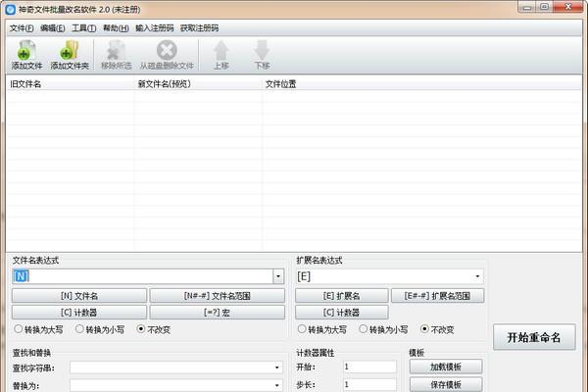Select 不改变 under extension expression
This screenshot has height=392, width=588.
pos(424,329)
